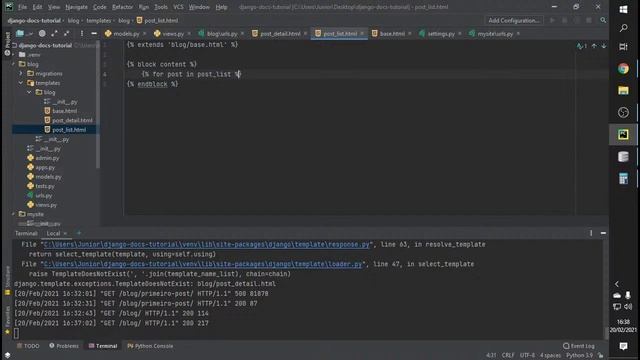
Task: Open the File menu
Action: [x=22, y=7]
